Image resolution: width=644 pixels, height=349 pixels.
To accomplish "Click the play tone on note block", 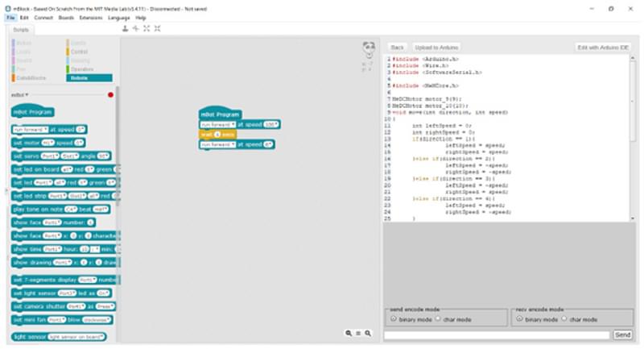I will point(61,210).
